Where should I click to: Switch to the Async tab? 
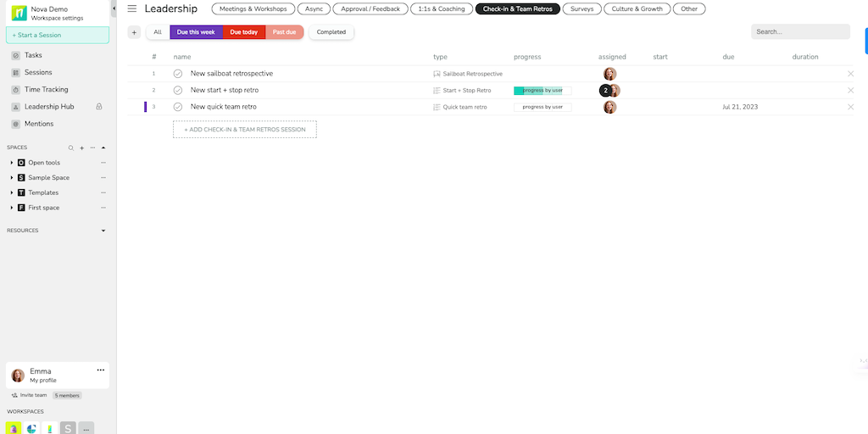click(x=314, y=8)
